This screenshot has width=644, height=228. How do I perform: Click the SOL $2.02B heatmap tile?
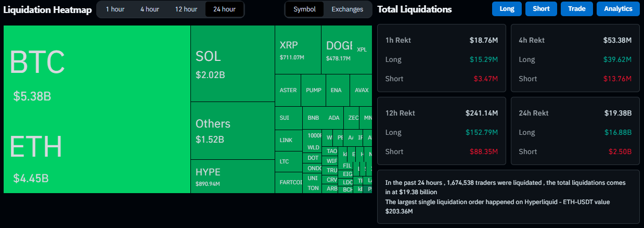coord(232,64)
